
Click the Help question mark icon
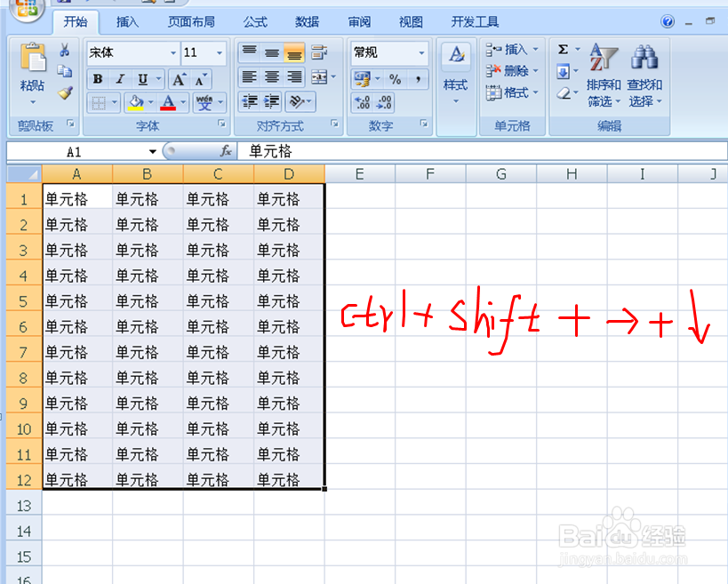coord(668,21)
